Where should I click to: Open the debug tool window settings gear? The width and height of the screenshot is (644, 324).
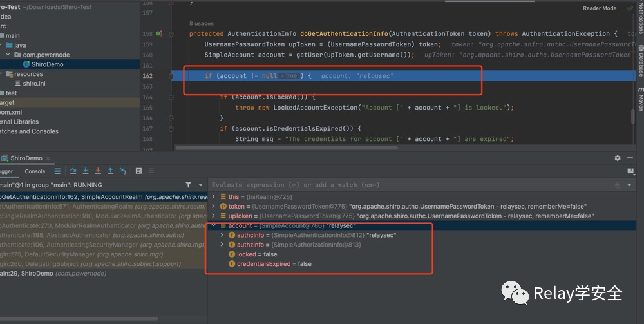coord(618,158)
